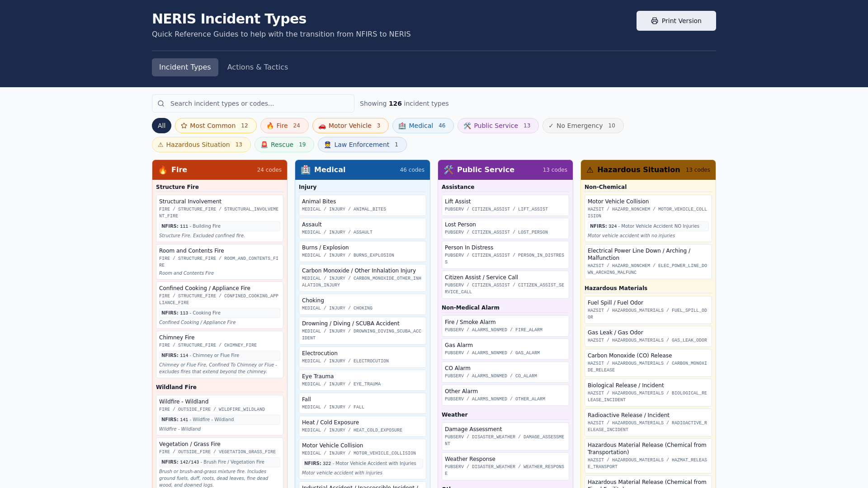868x488 pixels.
Task: Click the Electrocution incident card
Action: 363,357
